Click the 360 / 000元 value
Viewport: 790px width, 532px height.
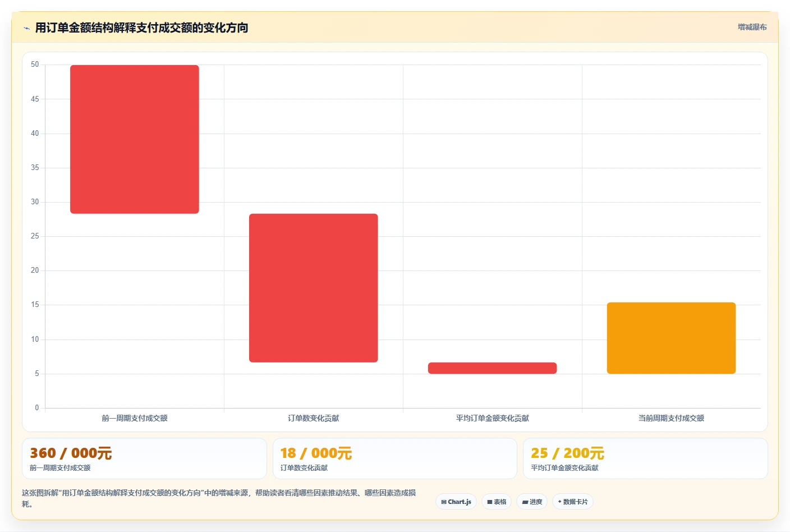point(71,453)
